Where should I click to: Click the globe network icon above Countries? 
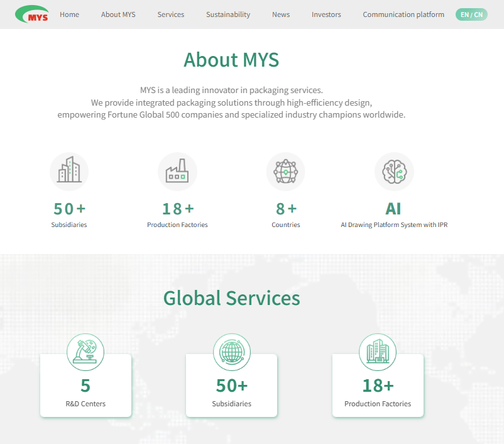pyautogui.click(x=286, y=172)
